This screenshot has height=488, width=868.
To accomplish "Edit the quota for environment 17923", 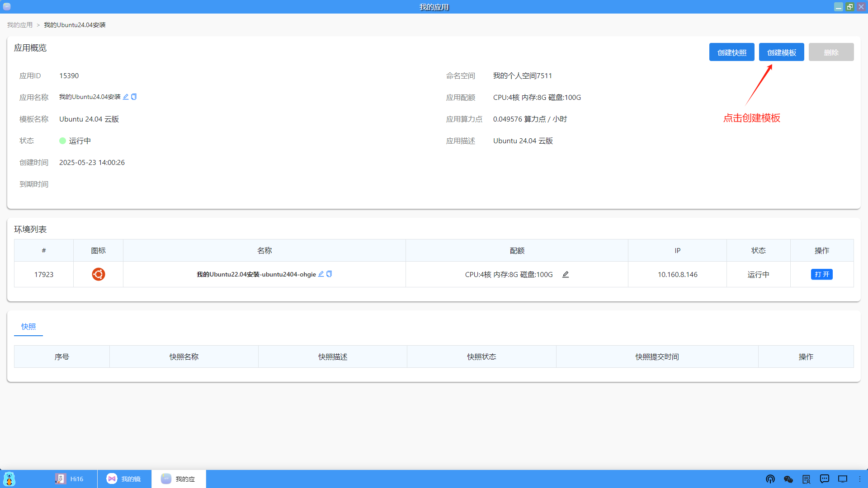I will click(566, 274).
